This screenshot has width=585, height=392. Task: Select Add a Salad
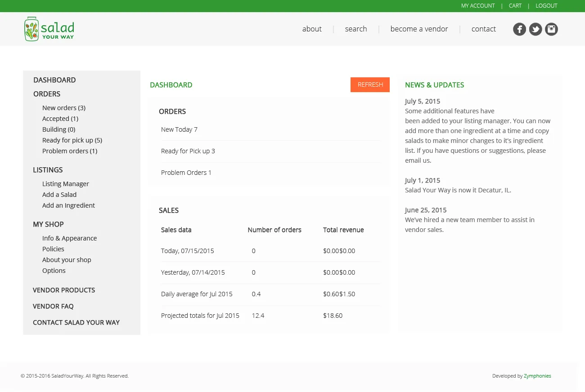pos(59,195)
